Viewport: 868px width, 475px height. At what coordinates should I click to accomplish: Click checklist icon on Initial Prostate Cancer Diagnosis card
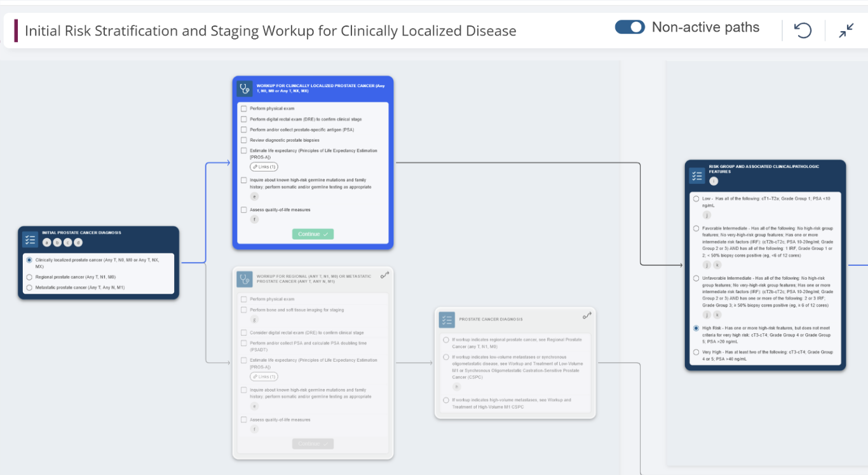coord(31,239)
